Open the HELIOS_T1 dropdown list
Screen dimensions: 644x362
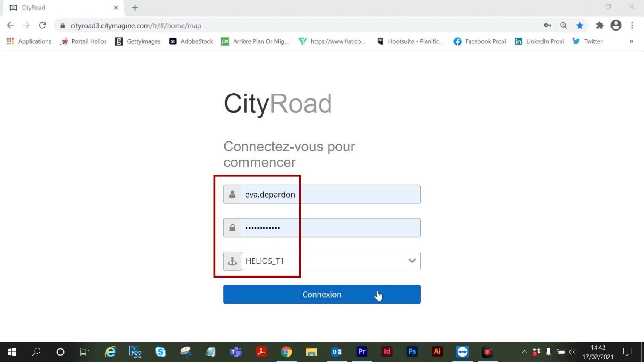tap(330, 261)
